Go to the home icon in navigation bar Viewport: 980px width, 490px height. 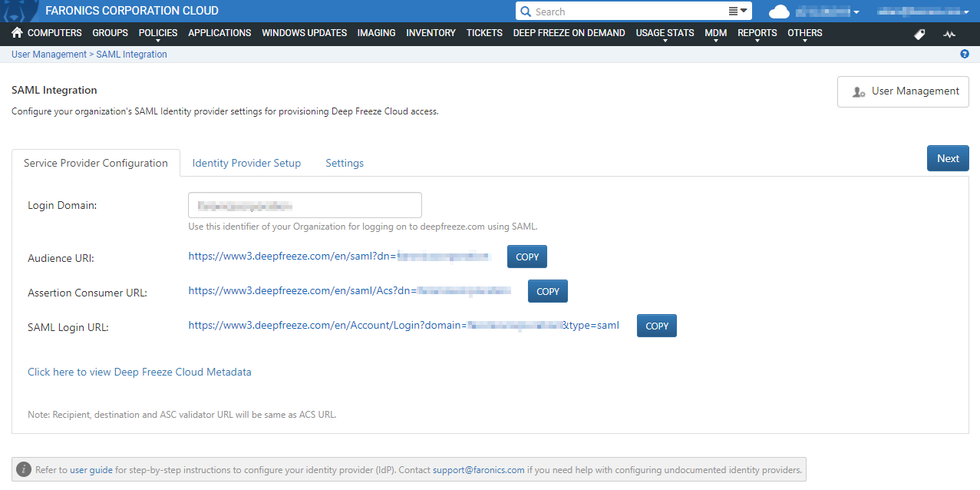tap(17, 33)
